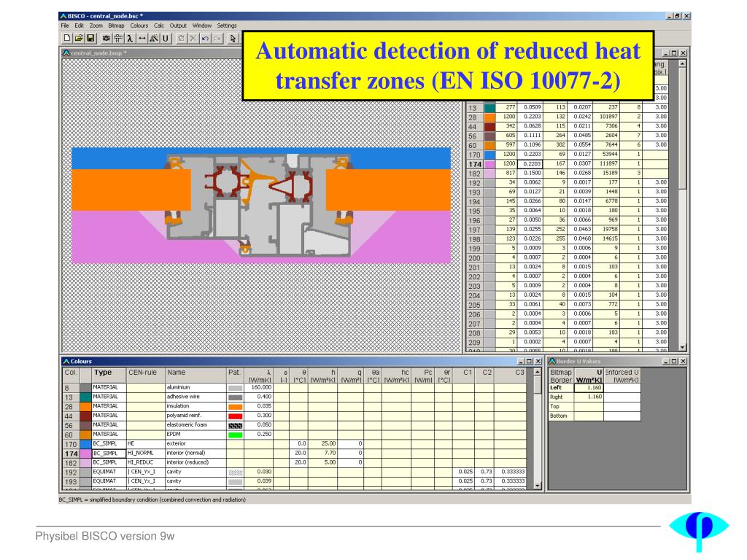Click the 'adhesive wire' name cell
747x560 pixels.
(196, 397)
